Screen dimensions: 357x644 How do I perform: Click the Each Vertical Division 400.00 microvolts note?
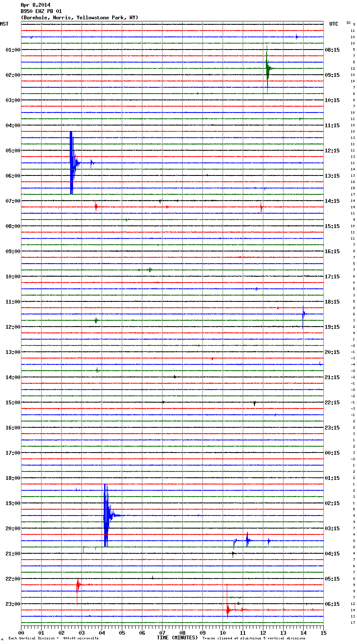click(x=53, y=638)
